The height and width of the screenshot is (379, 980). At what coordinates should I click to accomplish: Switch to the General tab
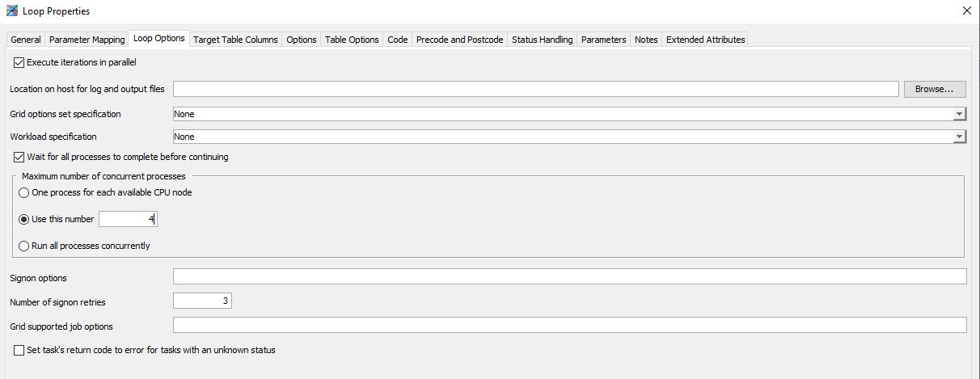pyautogui.click(x=26, y=40)
